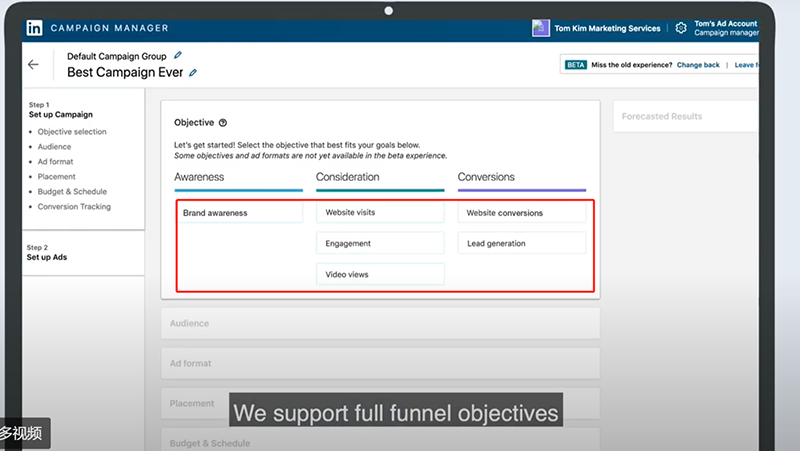
Task: Click the Best Campaign Ever title text
Action: pyautogui.click(x=125, y=72)
